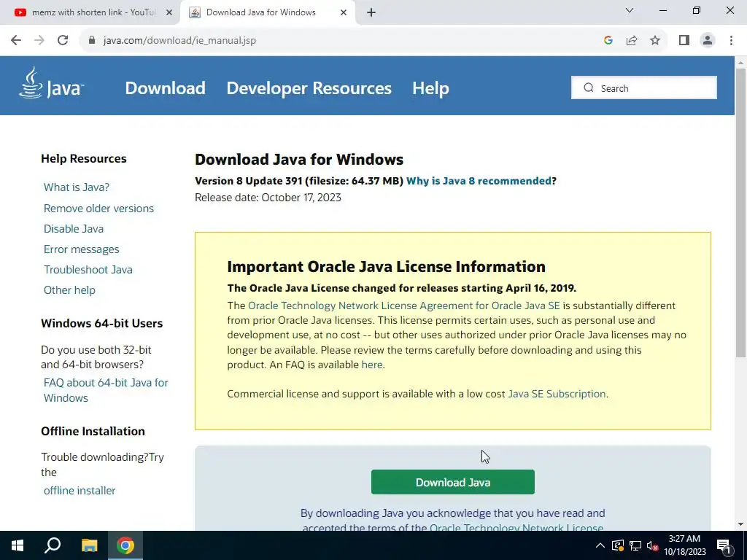Viewport: 747px width, 560px height.
Task: Open taskbar search
Action: 53,545
